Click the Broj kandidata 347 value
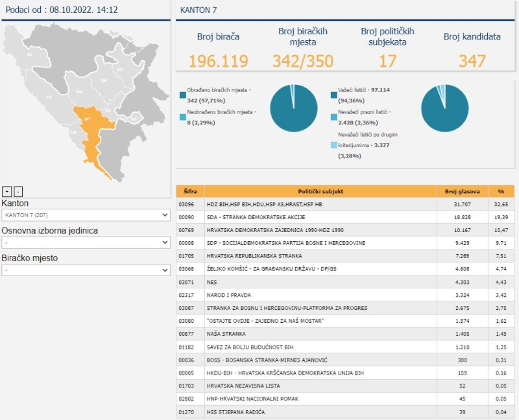The image size is (519, 420). coord(472,61)
